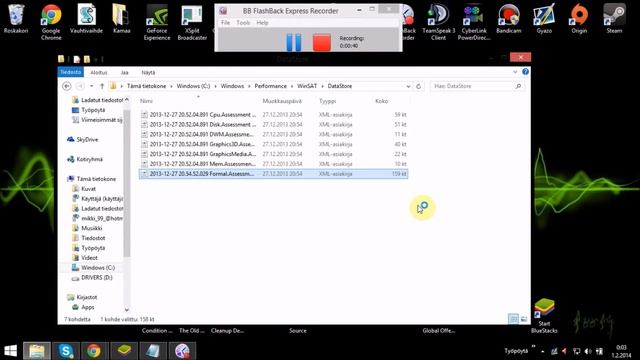Go up one folder level
The image size is (640, 360).
tap(102, 86)
